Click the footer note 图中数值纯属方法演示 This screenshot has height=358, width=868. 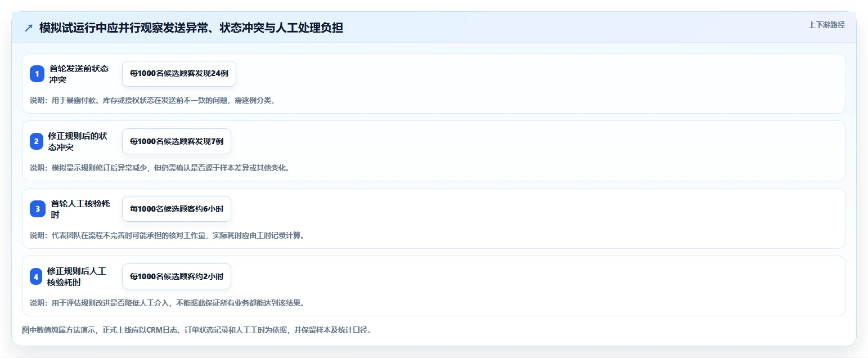(196, 330)
